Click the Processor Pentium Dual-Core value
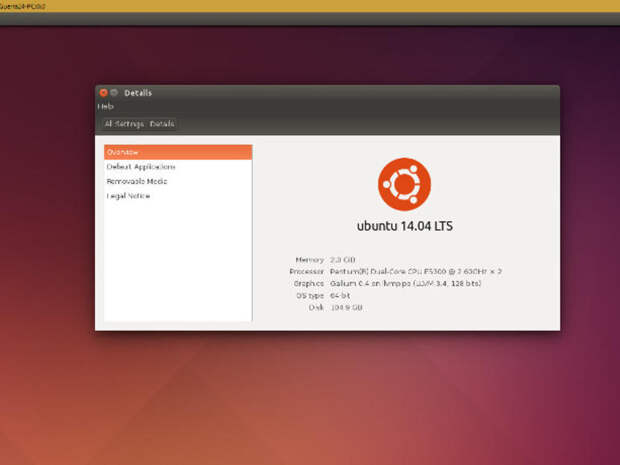 click(415, 271)
